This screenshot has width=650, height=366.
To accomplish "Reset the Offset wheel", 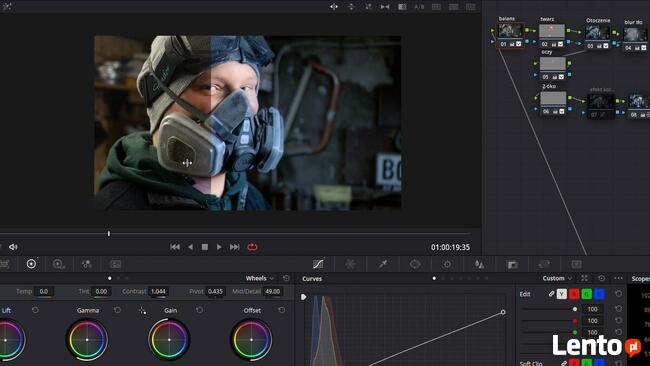I will tap(281, 310).
